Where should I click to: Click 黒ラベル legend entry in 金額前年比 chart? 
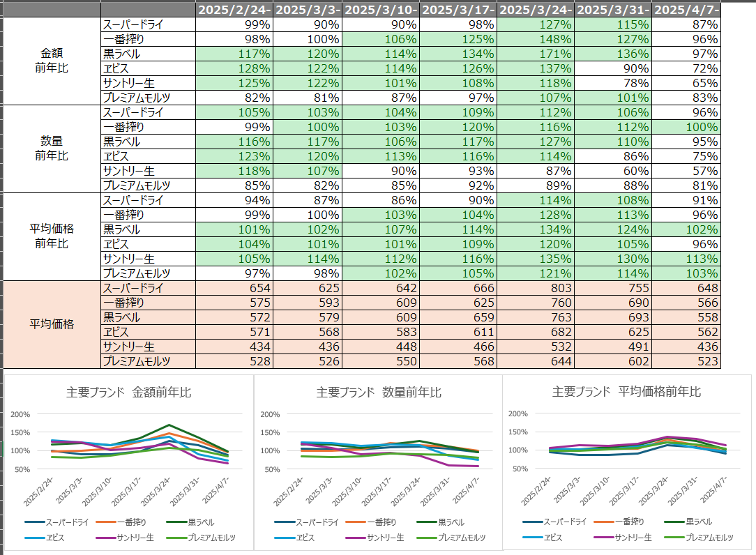pyautogui.click(x=196, y=522)
